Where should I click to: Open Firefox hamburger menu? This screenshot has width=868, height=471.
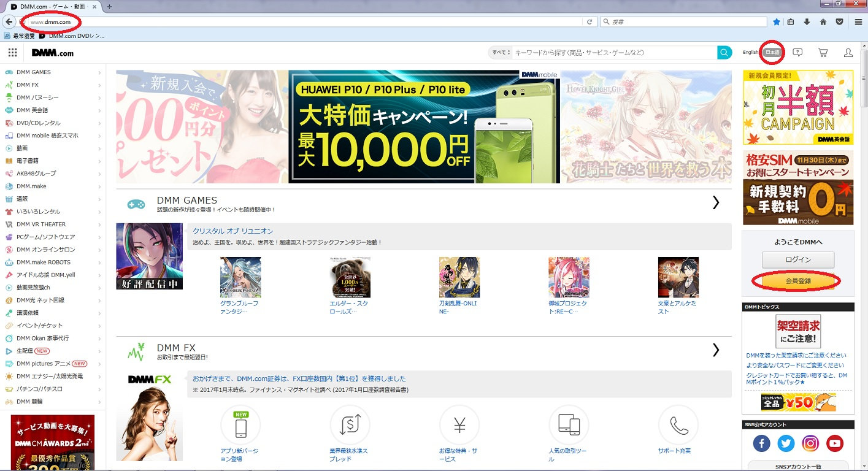[859, 21]
